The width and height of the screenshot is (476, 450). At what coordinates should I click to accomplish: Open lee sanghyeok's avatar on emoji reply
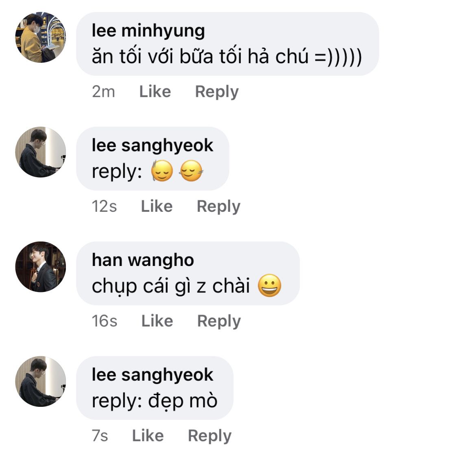[x=40, y=152]
